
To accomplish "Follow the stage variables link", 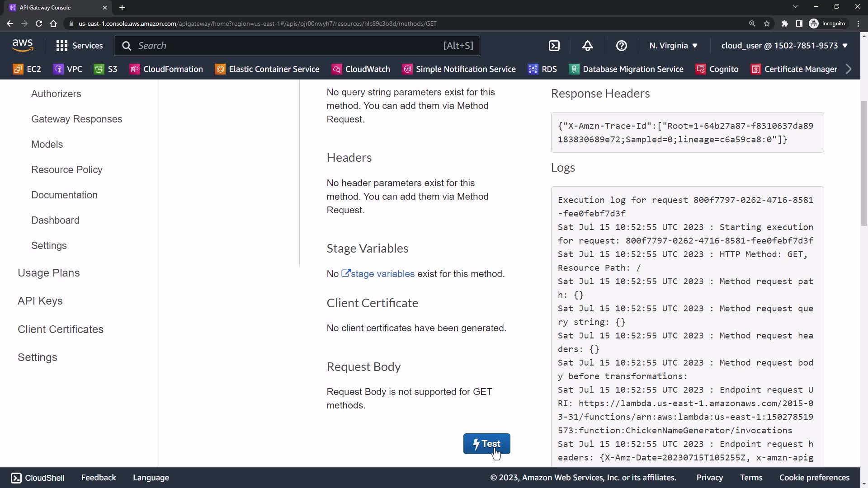I will click(382, 274).
